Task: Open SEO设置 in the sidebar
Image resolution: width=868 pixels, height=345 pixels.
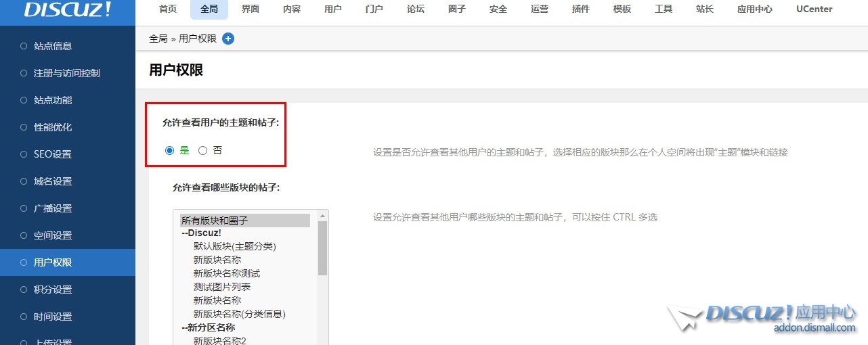Action: [x=53, y=154]
